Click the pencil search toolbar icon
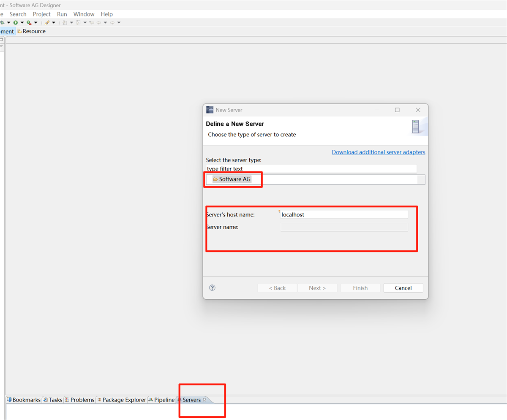 [47, 22]
